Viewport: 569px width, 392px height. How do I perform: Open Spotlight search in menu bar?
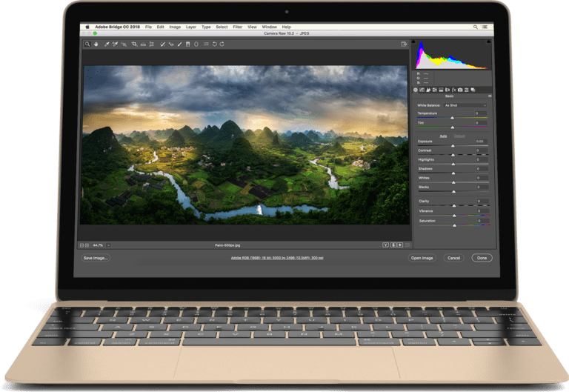pos(476,27)
